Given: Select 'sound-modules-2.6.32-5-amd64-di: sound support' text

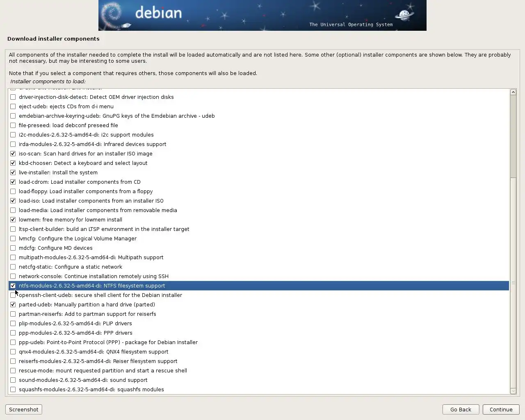Looking at the screenshot, I should pyautogui.click(x=83, y=380).
